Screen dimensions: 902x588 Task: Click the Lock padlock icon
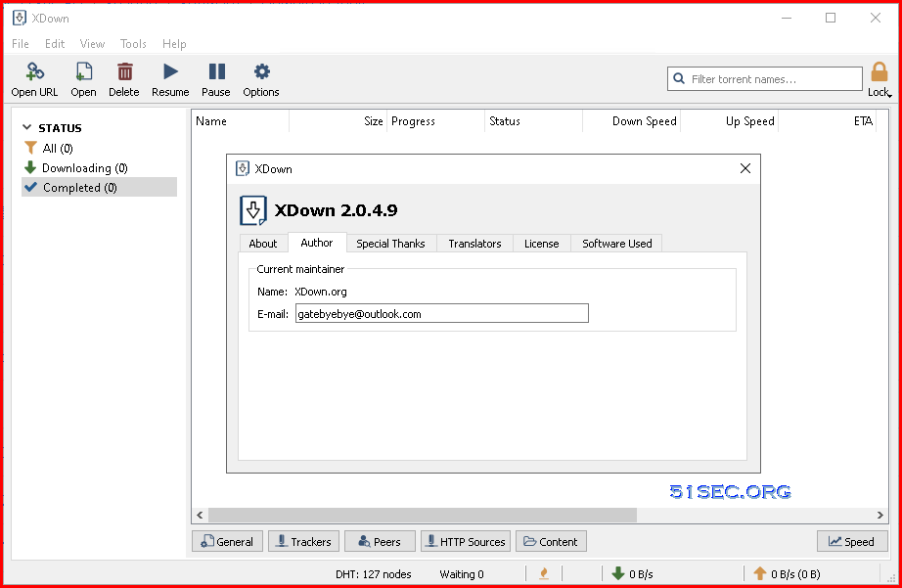[x=879, y=72]
